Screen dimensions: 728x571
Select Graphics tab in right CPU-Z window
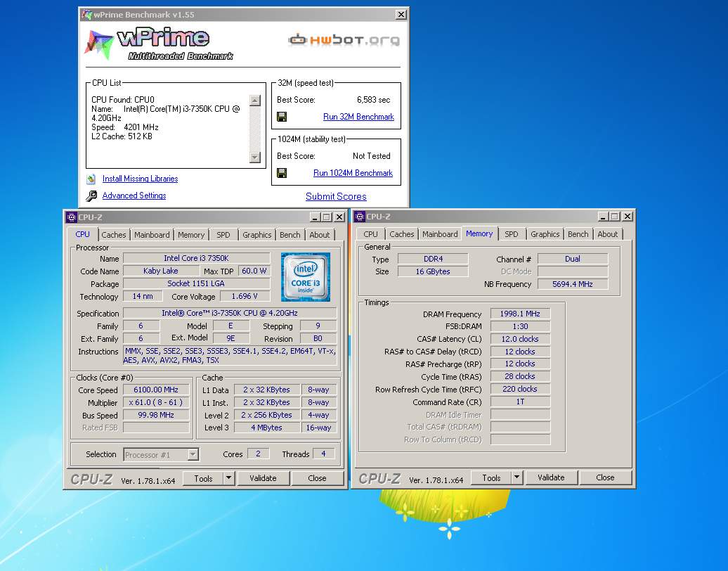(545, 234)
